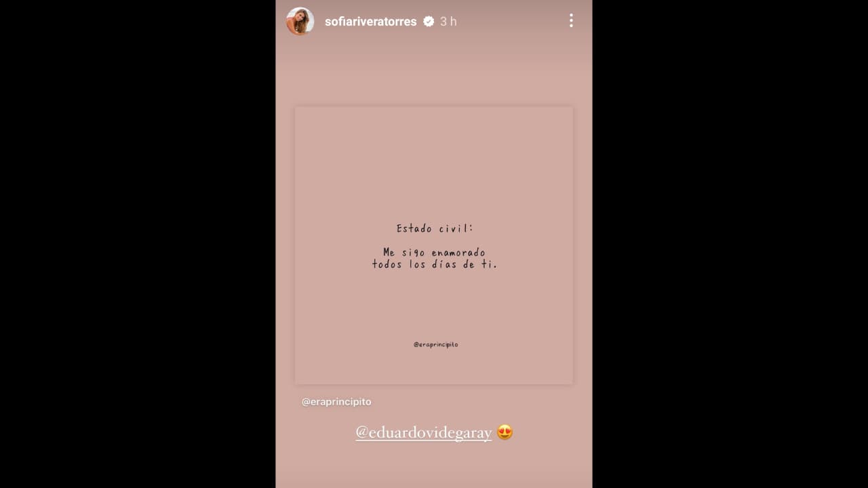Click the blank upper area of the post card

click(x=434, y=163)
